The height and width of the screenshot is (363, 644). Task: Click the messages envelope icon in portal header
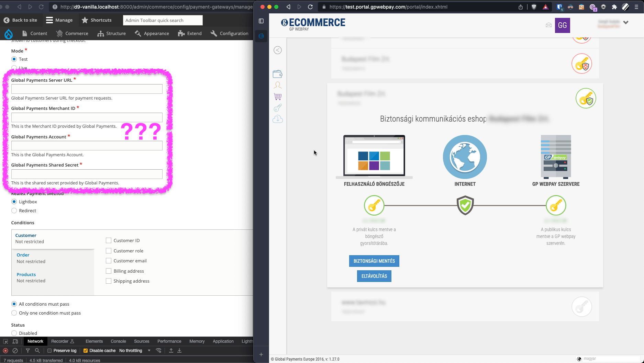[x=548, y=25]
